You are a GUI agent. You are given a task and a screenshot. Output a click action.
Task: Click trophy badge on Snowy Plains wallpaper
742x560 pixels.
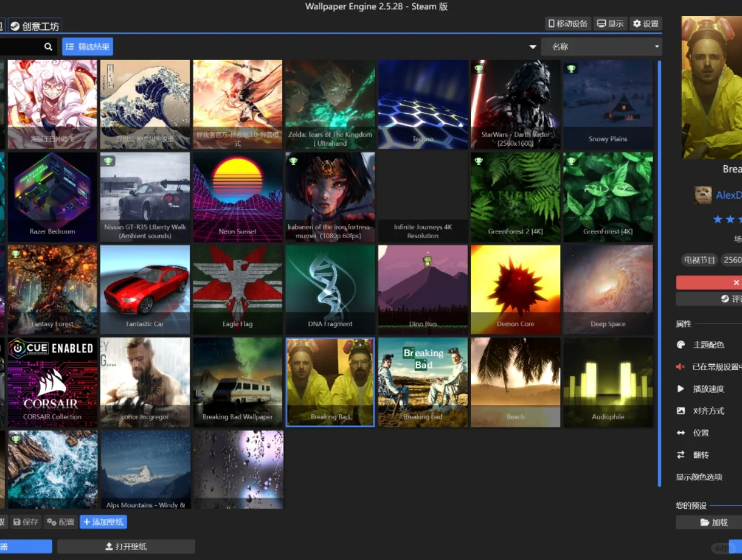pyautogui.click(x=571, y=68)
